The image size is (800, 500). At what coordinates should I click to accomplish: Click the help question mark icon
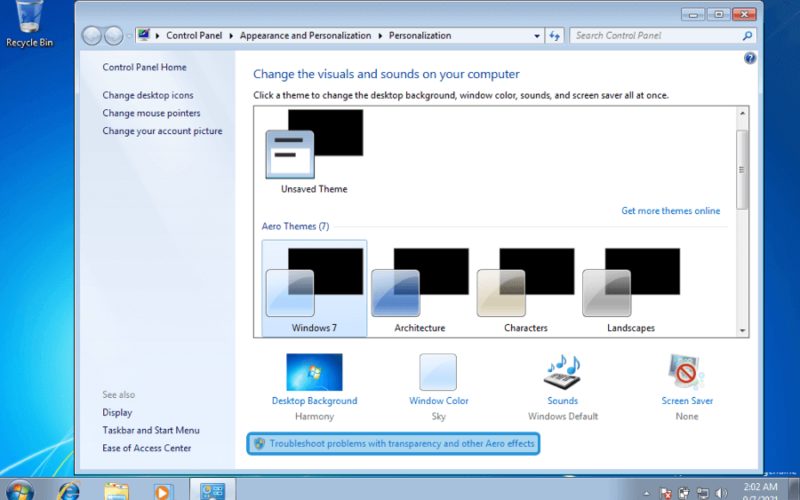tap(749, 58)
